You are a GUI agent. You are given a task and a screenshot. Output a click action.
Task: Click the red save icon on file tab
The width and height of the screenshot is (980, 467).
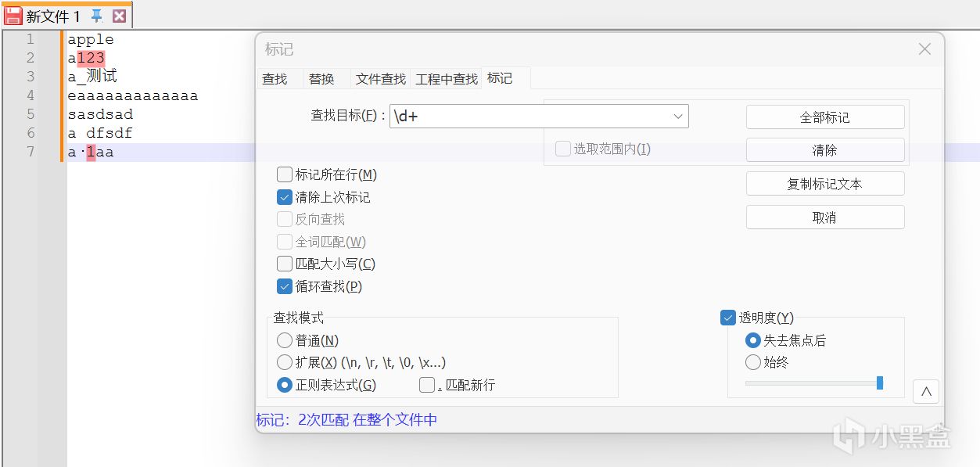click(13, 16)
